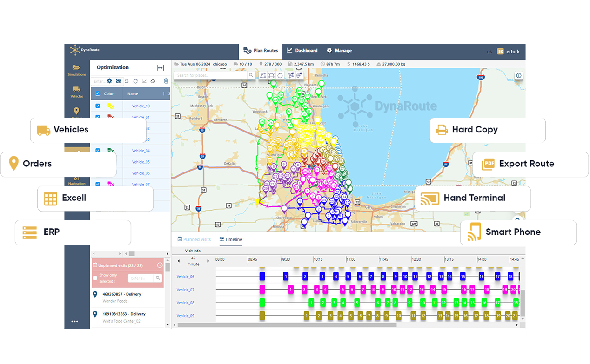Click the pin icon of order 460260857
The height and width of the screenshot is (364, 590).
point(95,294)
